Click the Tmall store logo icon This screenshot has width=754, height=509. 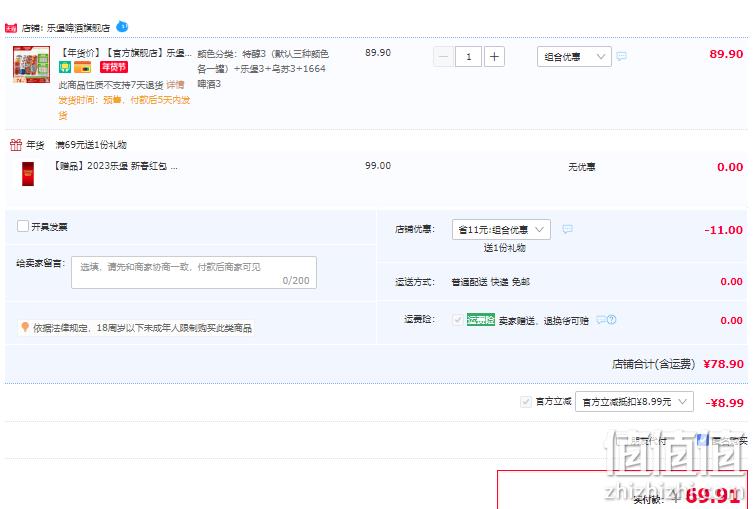tap(11, 28)
